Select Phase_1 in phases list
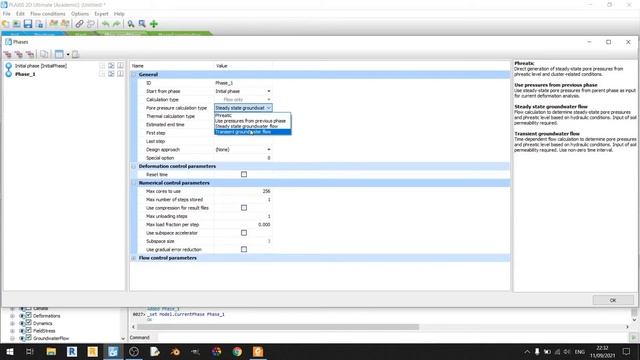This screenshot has height=360, width=640. pyautogui.click(x=25, y=74)
